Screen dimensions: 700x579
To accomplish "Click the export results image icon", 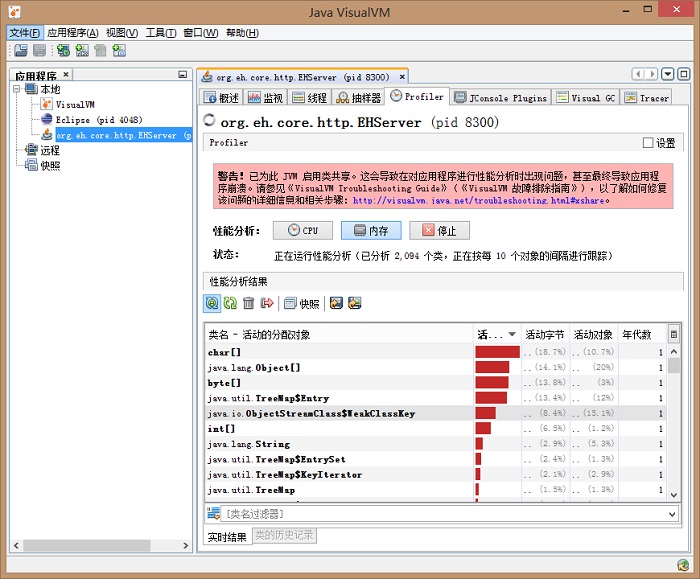I will 336,304.
